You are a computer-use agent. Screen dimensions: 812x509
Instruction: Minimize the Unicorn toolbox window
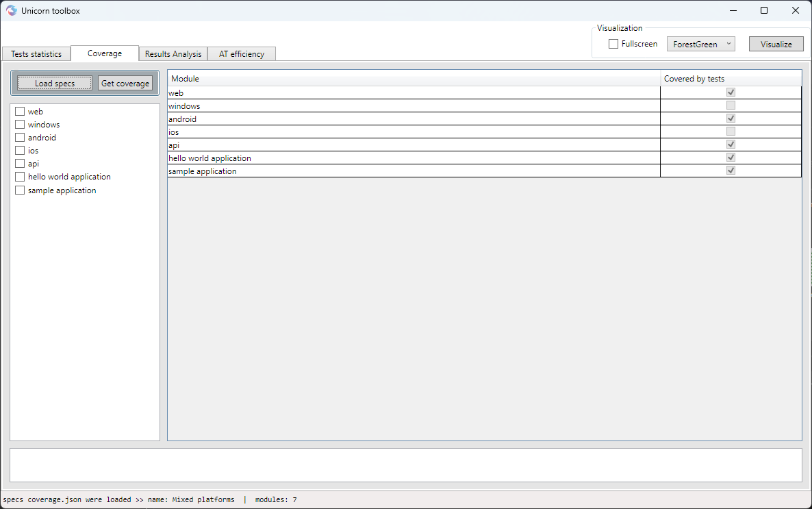[733, 10]
